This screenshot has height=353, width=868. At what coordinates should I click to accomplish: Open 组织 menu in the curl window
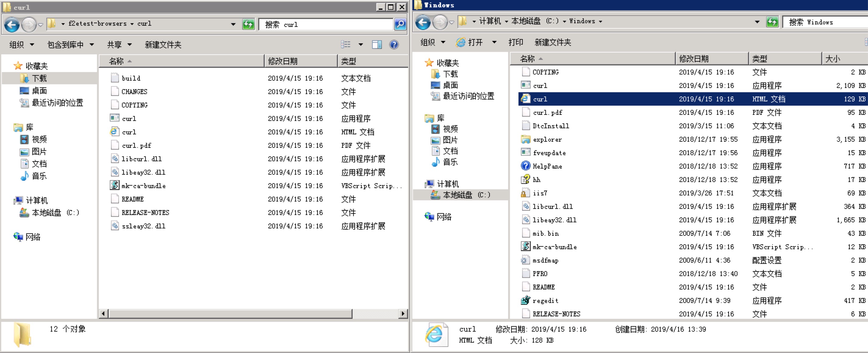click(22, 45)
